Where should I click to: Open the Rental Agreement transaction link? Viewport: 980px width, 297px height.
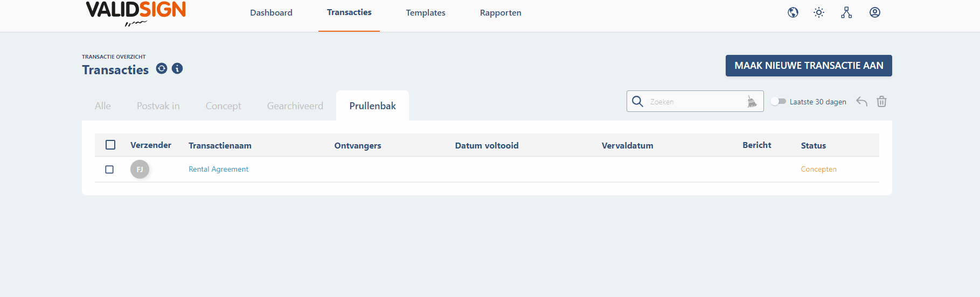point(218,169)
